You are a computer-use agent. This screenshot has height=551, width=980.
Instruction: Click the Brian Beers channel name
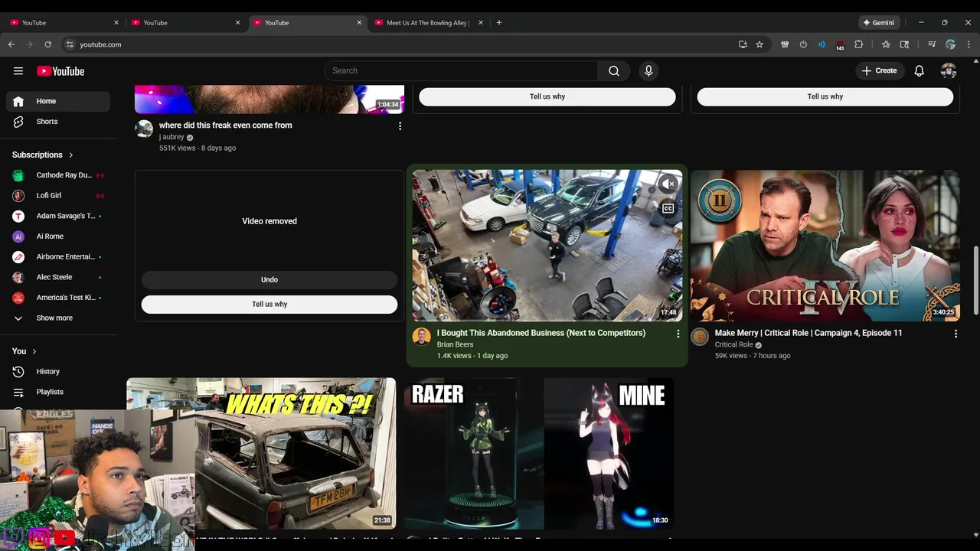[455, 344]
